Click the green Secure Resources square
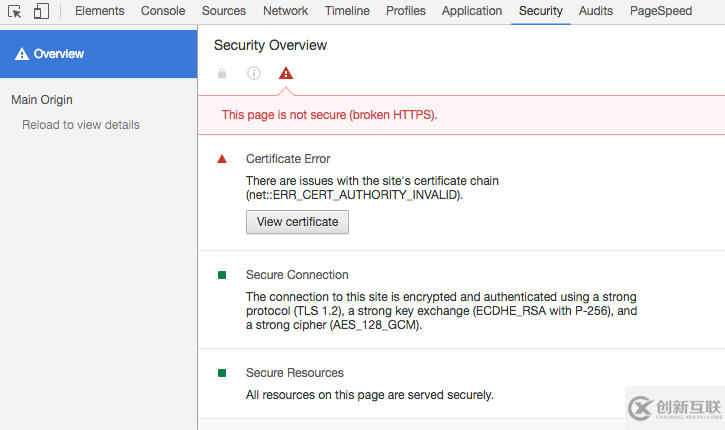Viewport: 725px width, 430px height. point(222,373)
